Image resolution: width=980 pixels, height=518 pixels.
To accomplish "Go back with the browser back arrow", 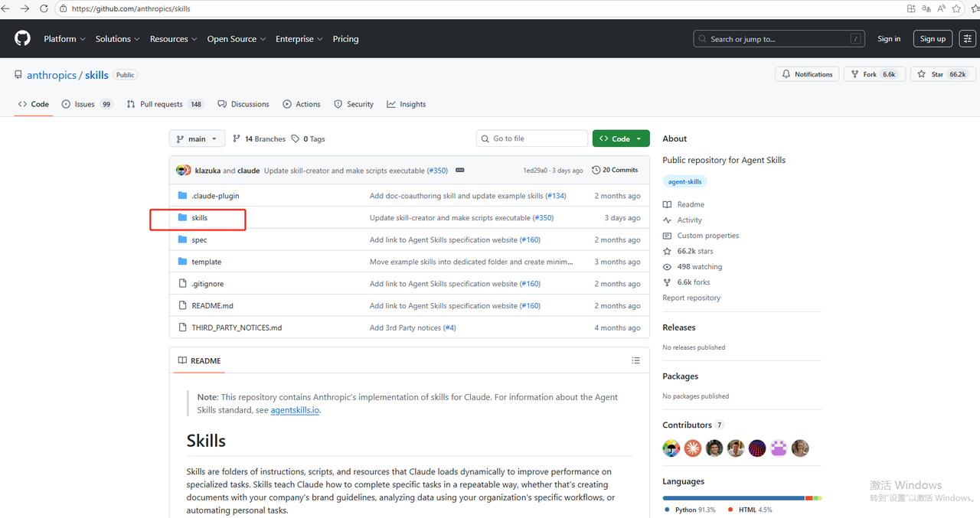I will pos(7,8).
